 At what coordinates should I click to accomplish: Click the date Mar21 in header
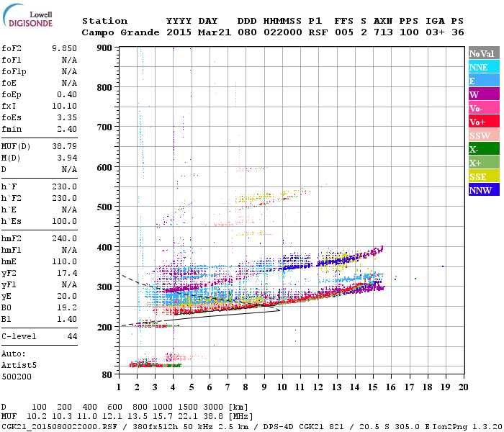pyautogui.click(x=215, y=32)
